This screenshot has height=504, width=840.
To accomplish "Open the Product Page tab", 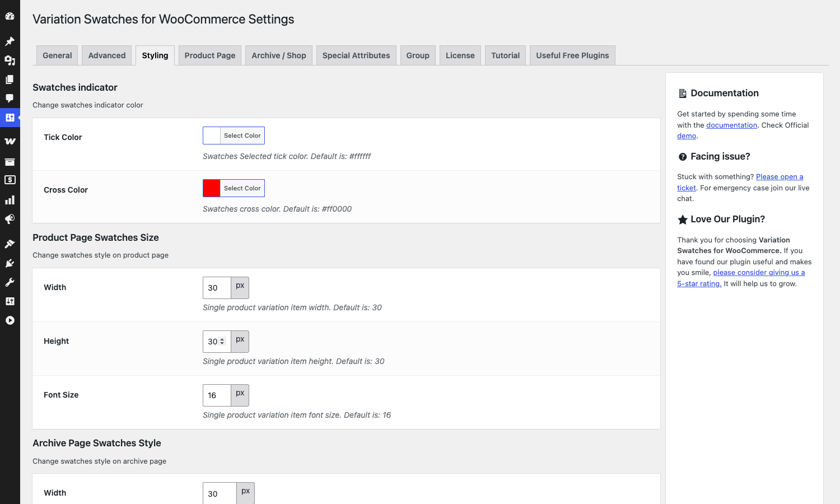I will [210, 55].
